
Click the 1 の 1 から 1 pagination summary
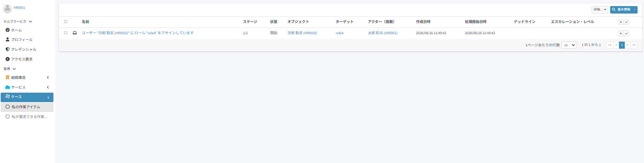591,45
